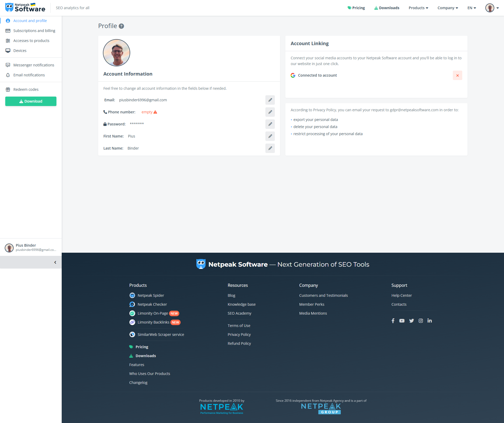Click the pencil icon next to Email
Image resolution: width=504 pixels, height=423 pixels.
coord(270,100)
